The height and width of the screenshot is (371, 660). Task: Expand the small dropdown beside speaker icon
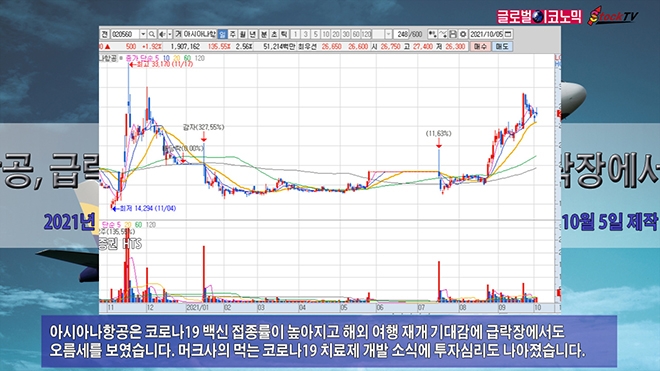(x=170, y=34)
